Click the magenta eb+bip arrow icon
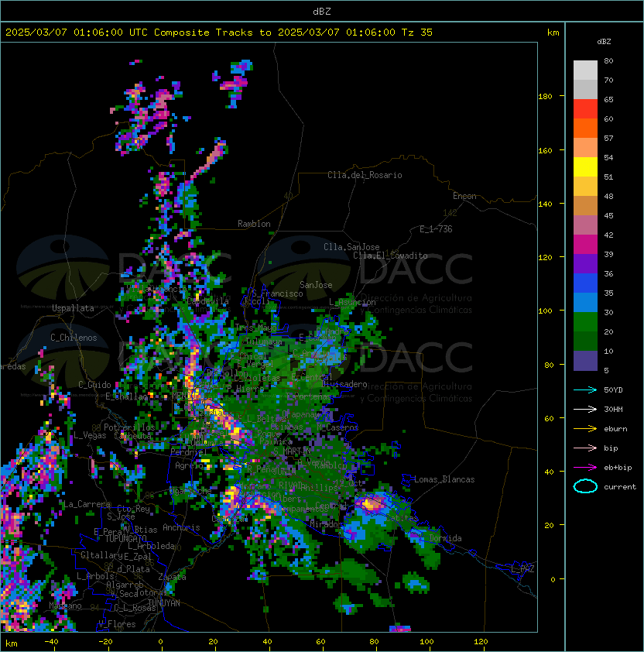The image size is (644, 652). coord(585,468)
